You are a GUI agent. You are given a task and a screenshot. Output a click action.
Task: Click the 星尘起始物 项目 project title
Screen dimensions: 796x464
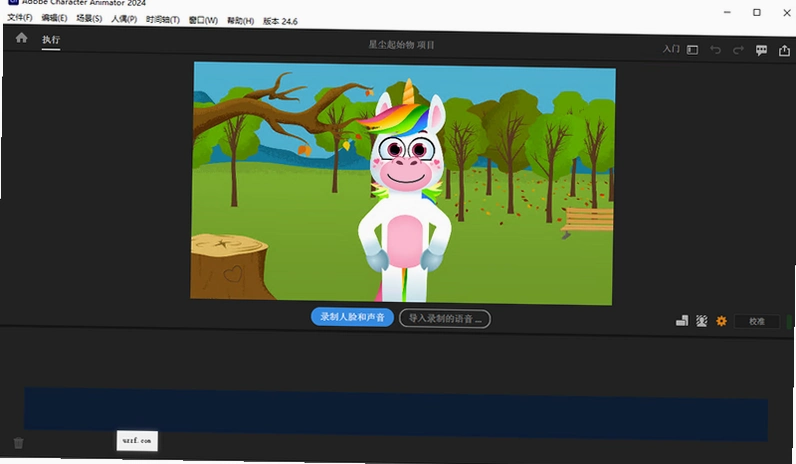coord(401,45)
